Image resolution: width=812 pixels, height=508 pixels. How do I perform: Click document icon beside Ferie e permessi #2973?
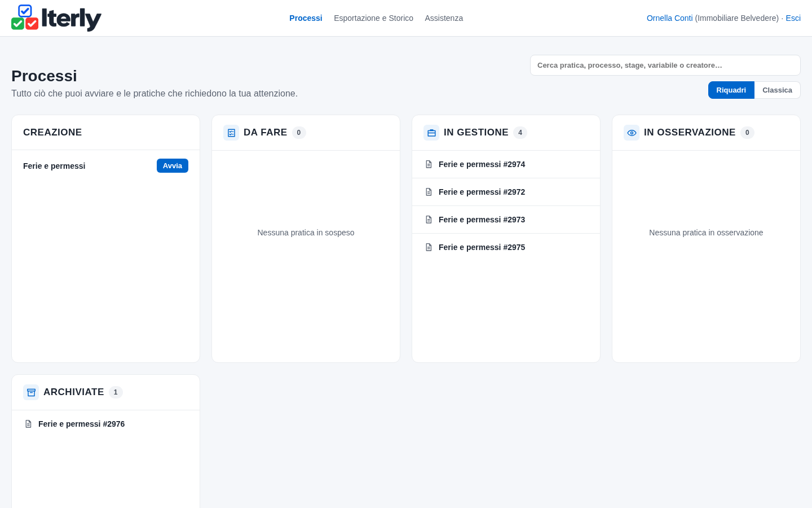pyautogui.click(x=429, y=220)
